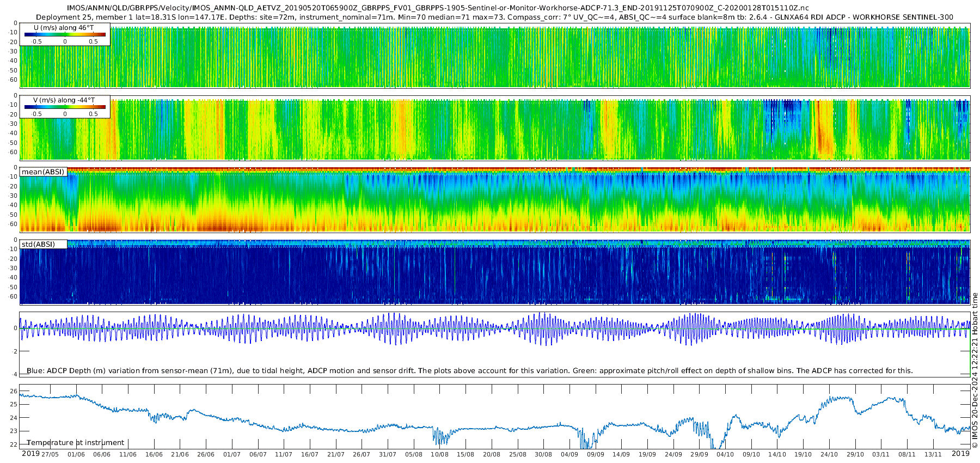This screenshot has height=463, width=980.
Task: Click the 'Deployment 25' metadata line
Action: [x=494, y=17]
